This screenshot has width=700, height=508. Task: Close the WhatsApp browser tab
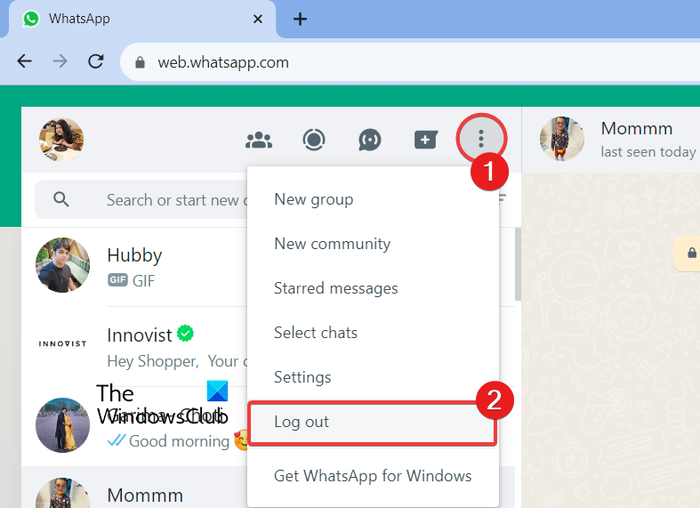tap(258, 19)
